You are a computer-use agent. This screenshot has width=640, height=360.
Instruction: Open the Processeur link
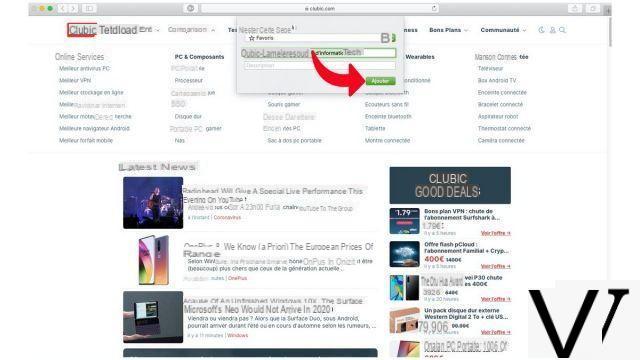tap(189, 80)
